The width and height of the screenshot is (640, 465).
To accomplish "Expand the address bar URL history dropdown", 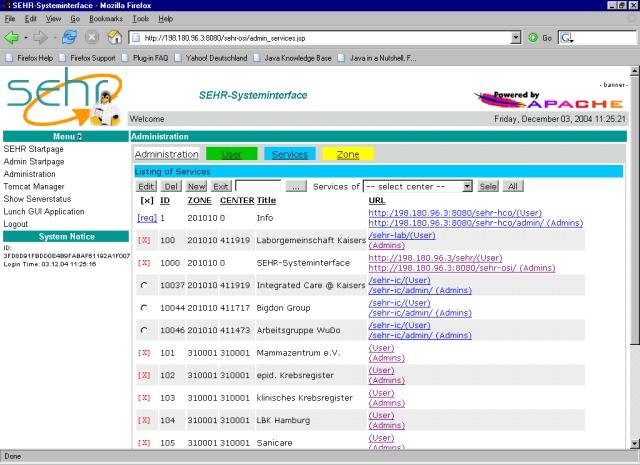I will 516,38.
